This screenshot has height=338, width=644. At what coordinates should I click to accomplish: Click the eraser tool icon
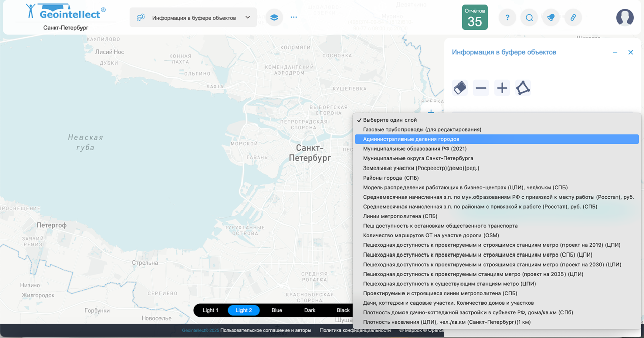(460, 88)
